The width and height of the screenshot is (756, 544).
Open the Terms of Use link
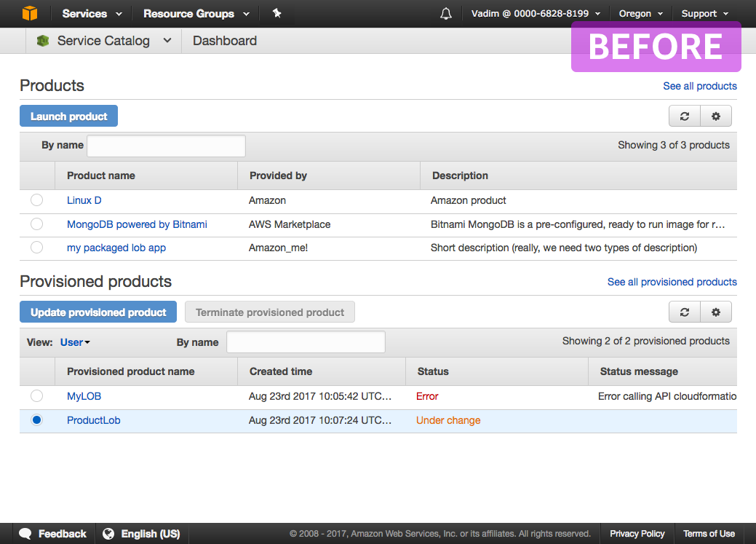709,533
